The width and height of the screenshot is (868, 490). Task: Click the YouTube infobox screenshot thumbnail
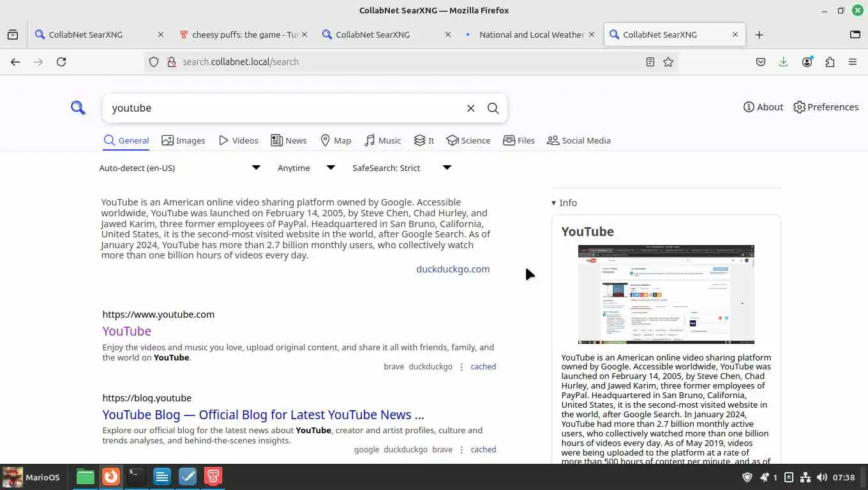point(666,294)
